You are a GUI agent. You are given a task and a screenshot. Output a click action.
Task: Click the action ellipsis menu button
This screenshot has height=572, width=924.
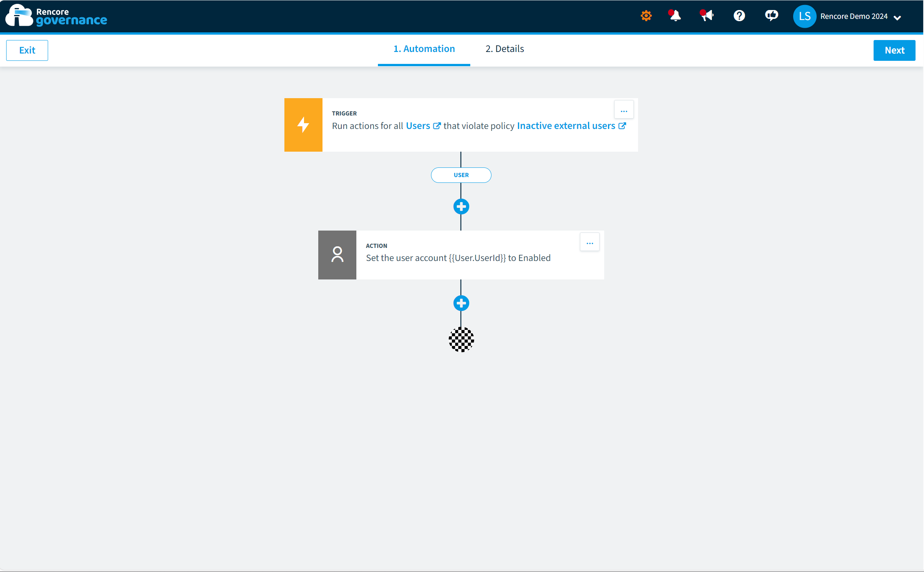tap(589, 243)
